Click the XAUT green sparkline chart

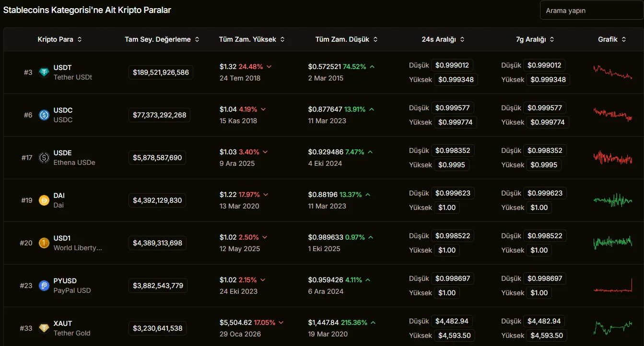click(612, 328)
